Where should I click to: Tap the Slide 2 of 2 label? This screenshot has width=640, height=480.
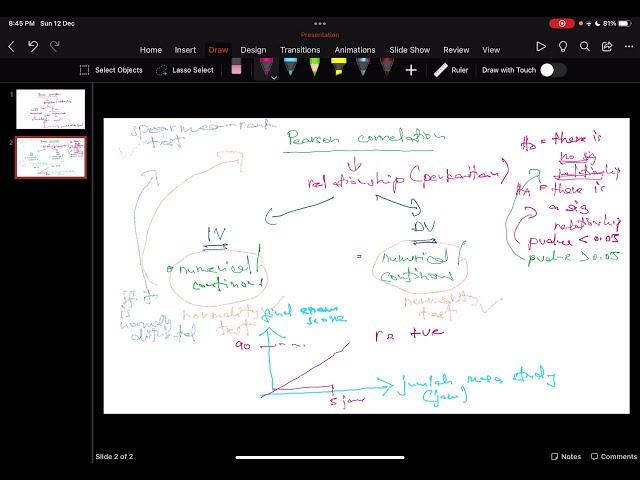click(x=114, y=456)
